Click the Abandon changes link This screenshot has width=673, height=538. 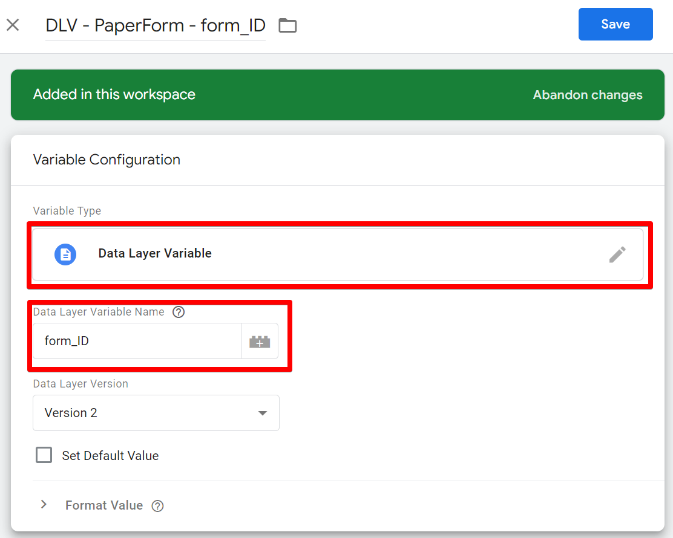point(587,95)
